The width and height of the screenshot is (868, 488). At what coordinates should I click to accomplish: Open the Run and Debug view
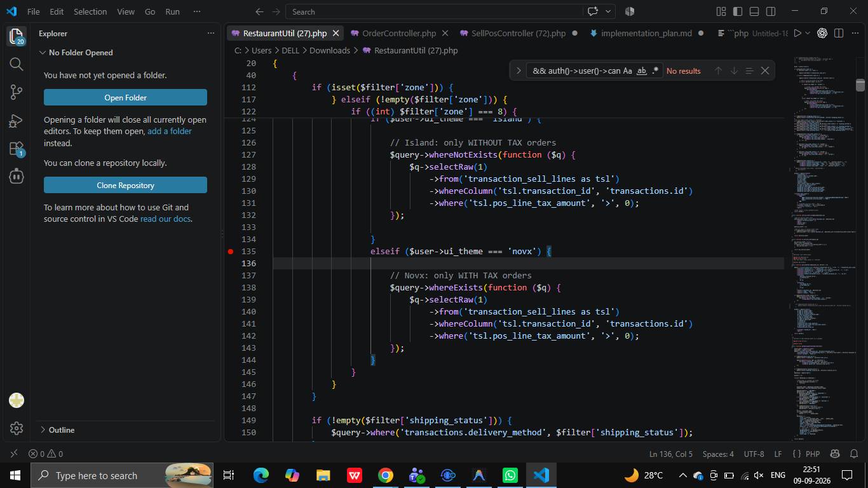click(x=17, y=121)
